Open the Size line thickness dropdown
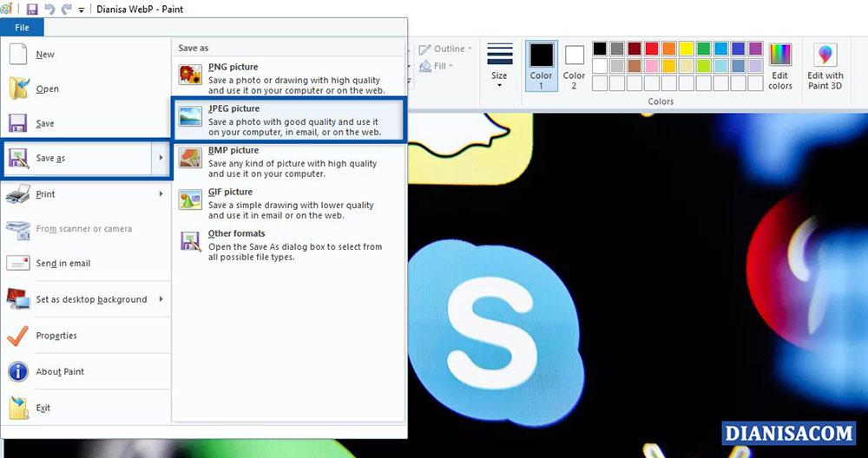 (x=499, y=66)
